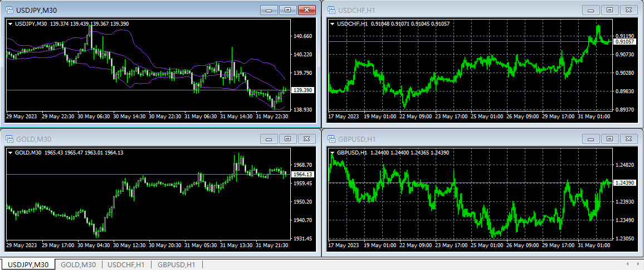Expand the GOLD,M30 chart header triangle

pos(10,152)
